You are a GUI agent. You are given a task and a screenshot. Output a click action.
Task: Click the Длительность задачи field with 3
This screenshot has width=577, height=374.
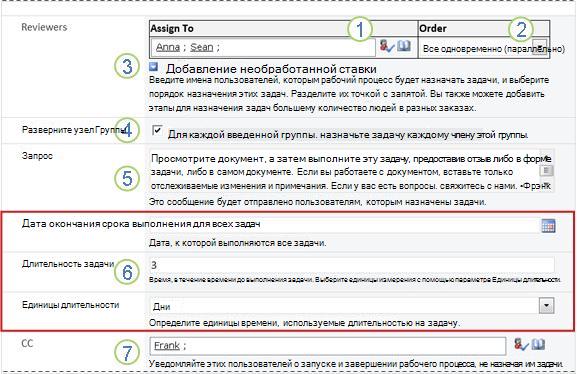coord(352,265)
